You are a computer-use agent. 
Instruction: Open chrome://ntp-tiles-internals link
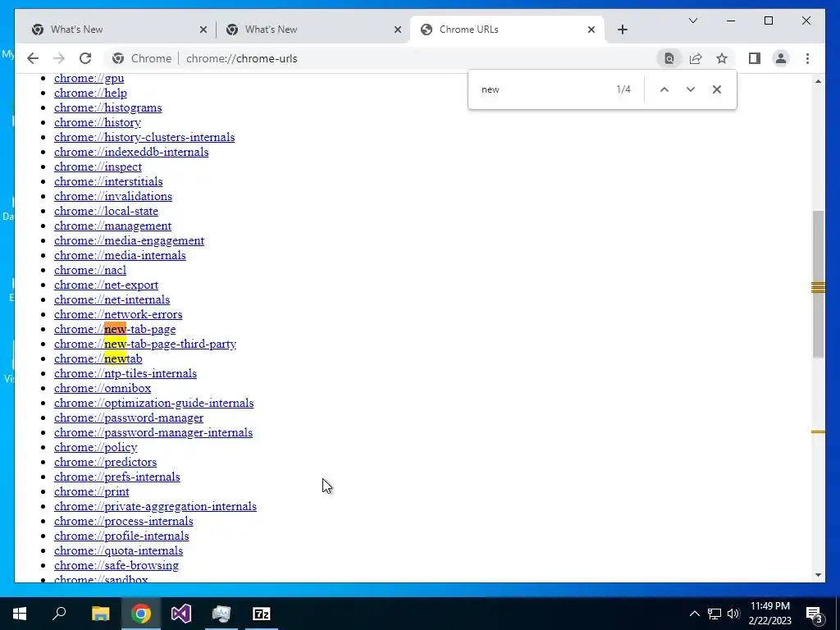126,373
